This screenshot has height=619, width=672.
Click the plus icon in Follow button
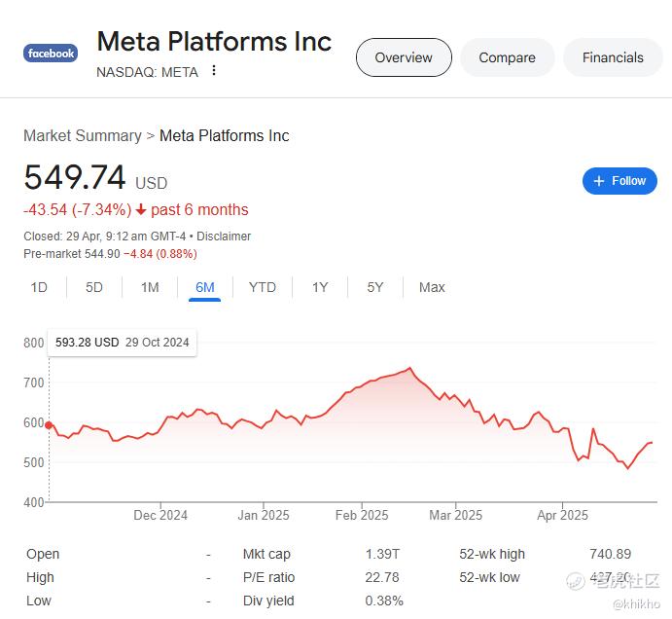point(599,181)
